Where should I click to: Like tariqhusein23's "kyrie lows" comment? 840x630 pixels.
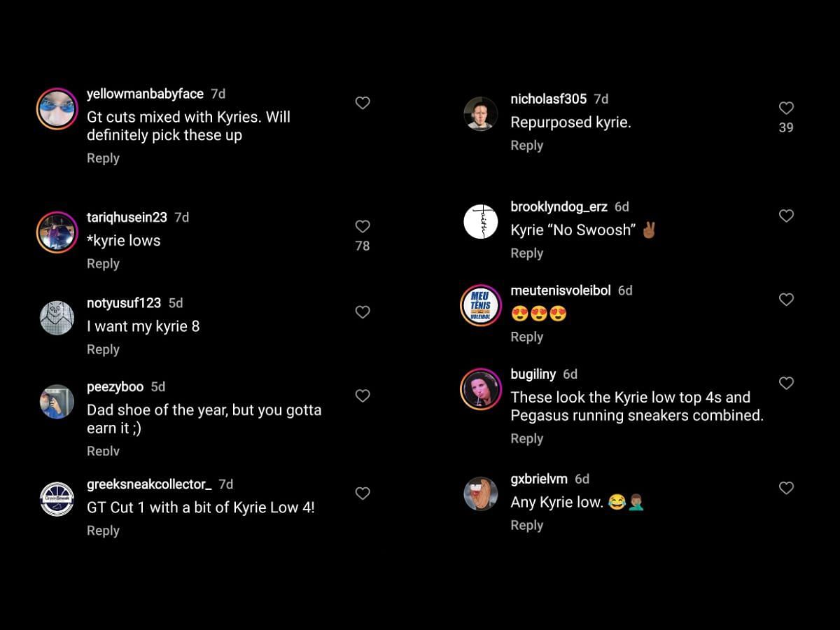[363, 226]
